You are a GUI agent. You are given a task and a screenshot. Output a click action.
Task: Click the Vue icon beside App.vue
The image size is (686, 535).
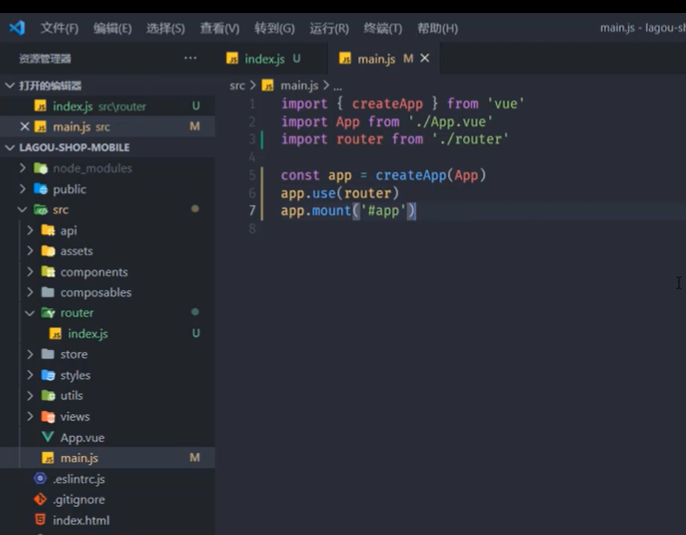pyautogui.click(x=48, y=437)
